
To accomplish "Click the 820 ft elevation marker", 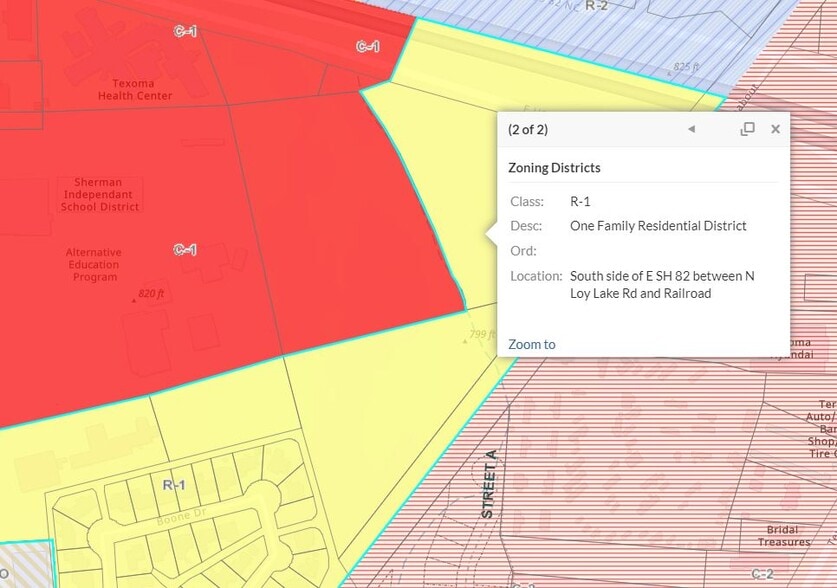I will 150,295.
